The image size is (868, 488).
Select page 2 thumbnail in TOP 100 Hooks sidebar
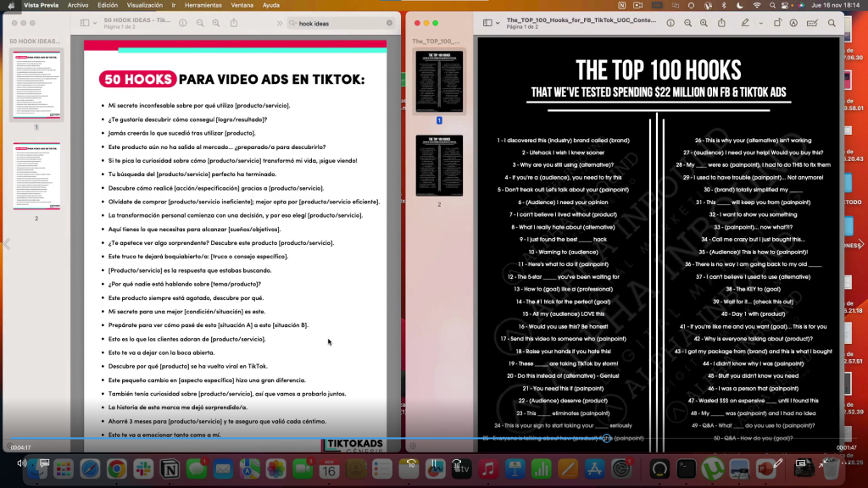[x=440, y=165]
